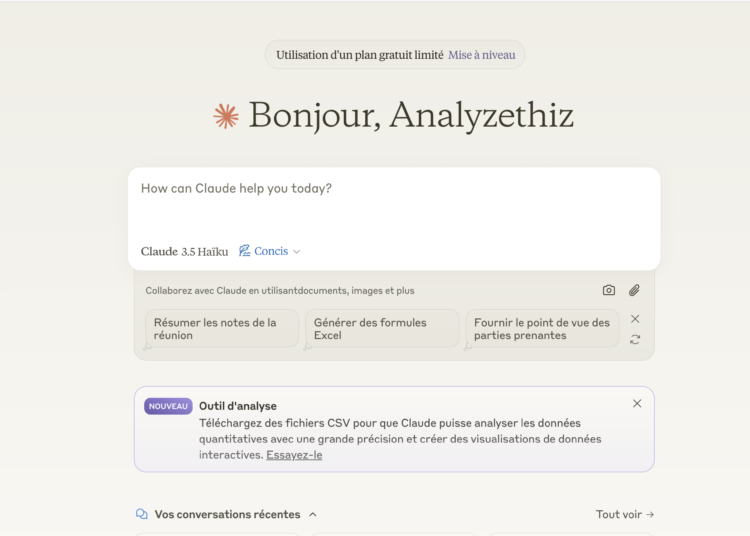Viewport: 750px width, 536px height.
Task: Open Tout voir conversations link
Action: click(x=625, y=514)
